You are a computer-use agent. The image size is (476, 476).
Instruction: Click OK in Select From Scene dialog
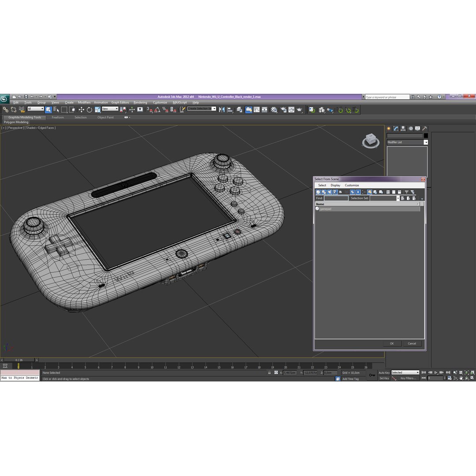coord(392,344)
